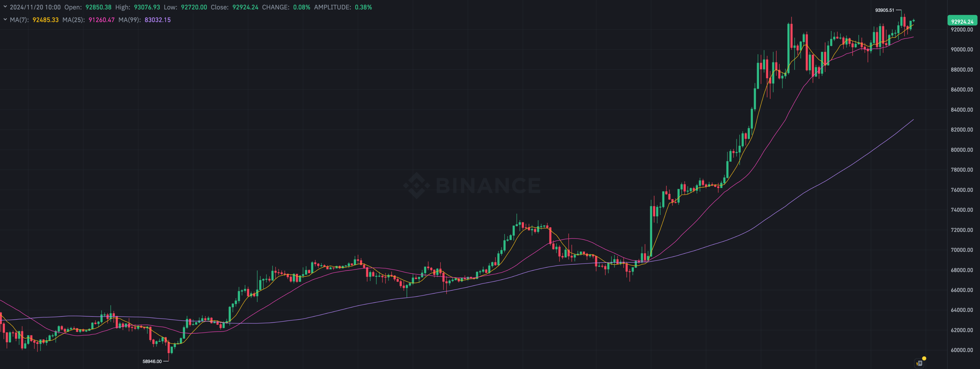Click the 93905.51 high price marker
The width and height of the screenshot is (980, 369).
click(x=885, y=10)
